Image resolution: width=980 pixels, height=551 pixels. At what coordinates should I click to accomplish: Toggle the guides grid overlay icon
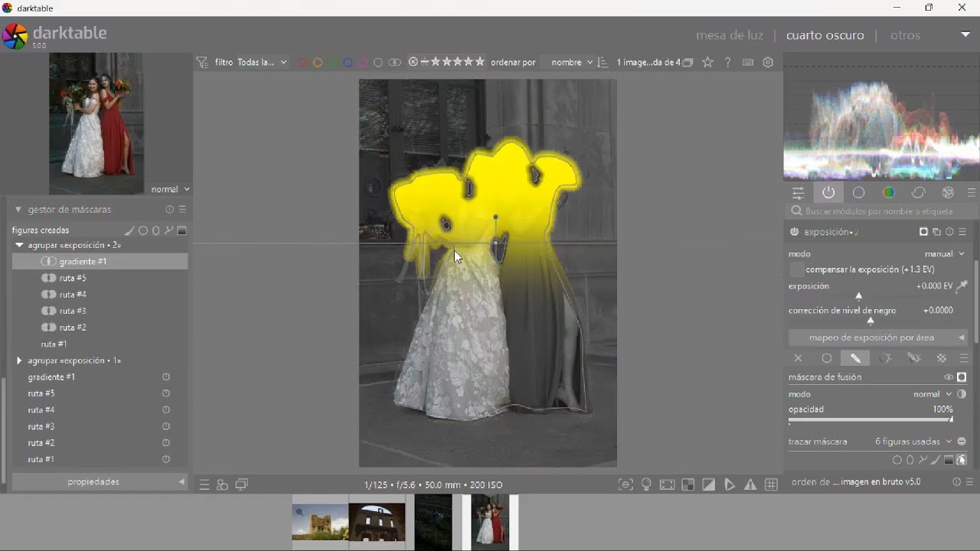(x=772, y=485)
